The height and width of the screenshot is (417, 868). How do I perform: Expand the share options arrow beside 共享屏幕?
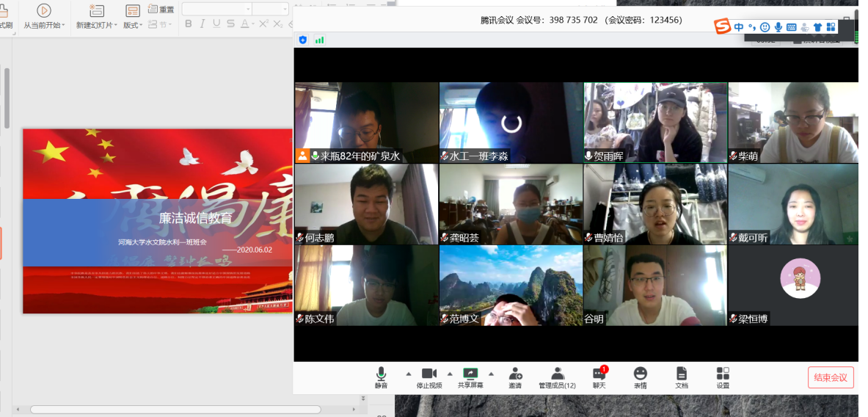pyautogui.click(x=490, y=373)
